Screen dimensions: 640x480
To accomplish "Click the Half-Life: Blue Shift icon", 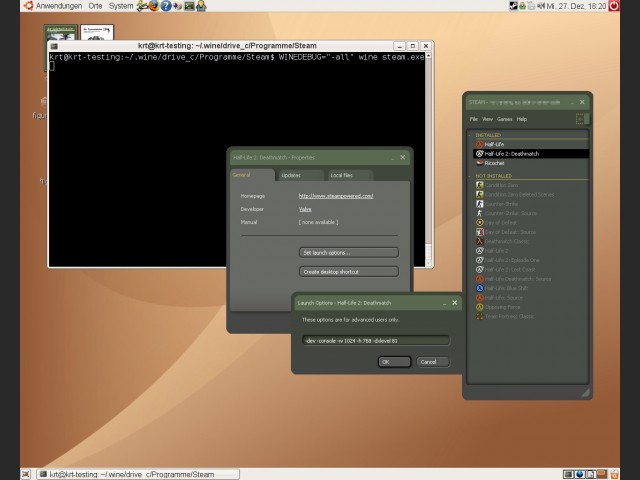I will [x=480, y=288].
